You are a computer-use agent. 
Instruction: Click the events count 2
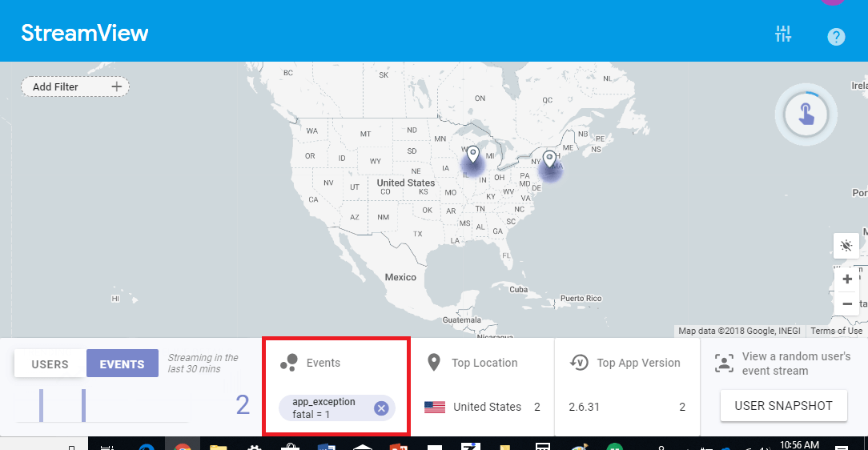pyautogui.click(x=243, y=405)
